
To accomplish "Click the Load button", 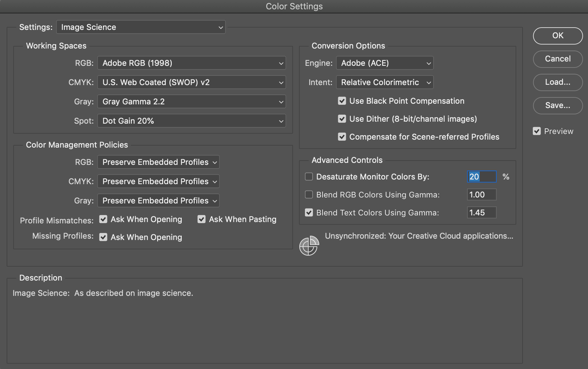I will (557, 82).
